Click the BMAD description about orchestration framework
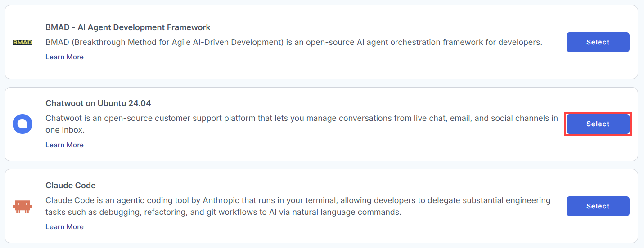Image resolution: width=644 pixels, height=248 pixels. coord(294,42)
